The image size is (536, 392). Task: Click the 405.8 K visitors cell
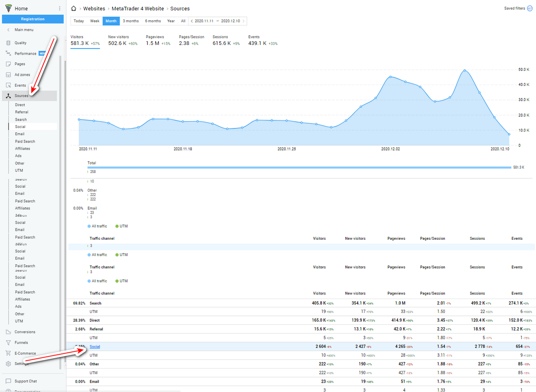[x=323, y=303]
